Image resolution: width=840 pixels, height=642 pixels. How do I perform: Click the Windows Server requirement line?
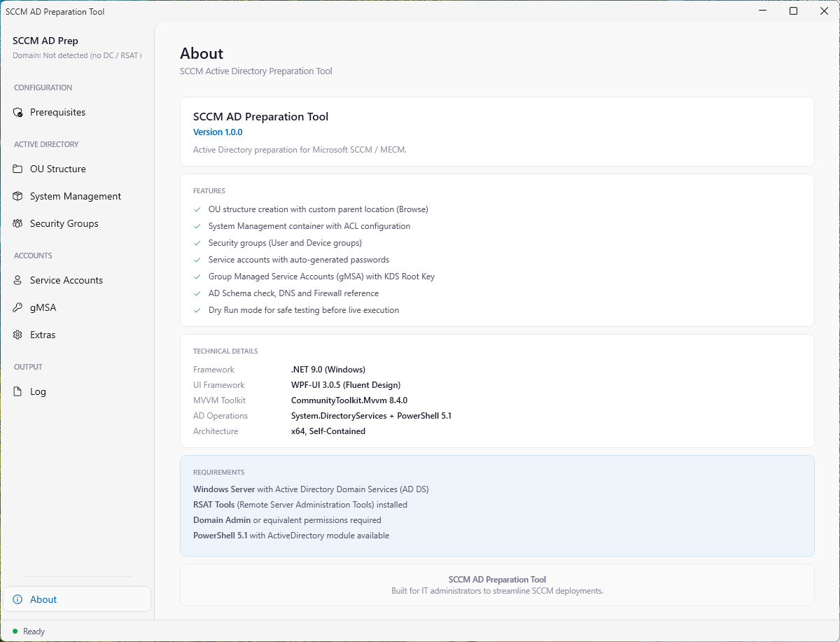[311, 489]
